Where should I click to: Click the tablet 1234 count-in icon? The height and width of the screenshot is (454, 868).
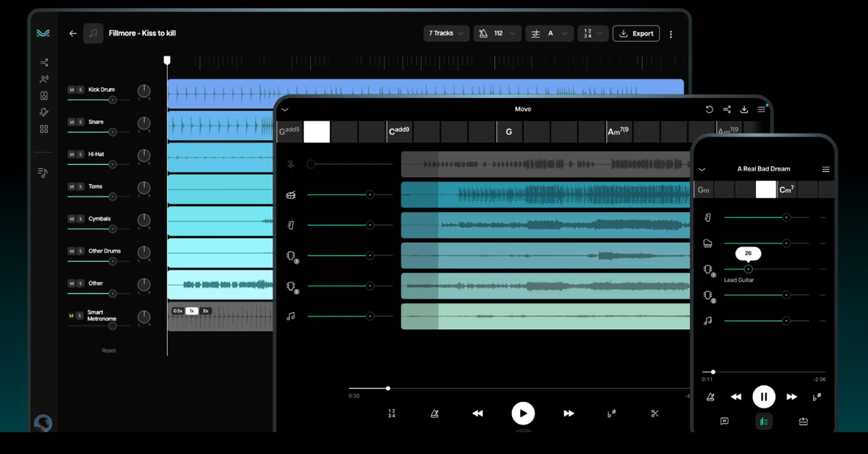(x=391, y=414)
